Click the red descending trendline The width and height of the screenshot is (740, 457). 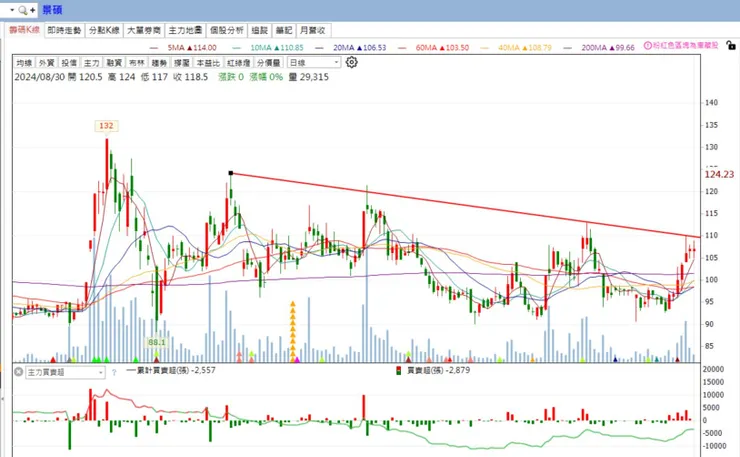465,205
